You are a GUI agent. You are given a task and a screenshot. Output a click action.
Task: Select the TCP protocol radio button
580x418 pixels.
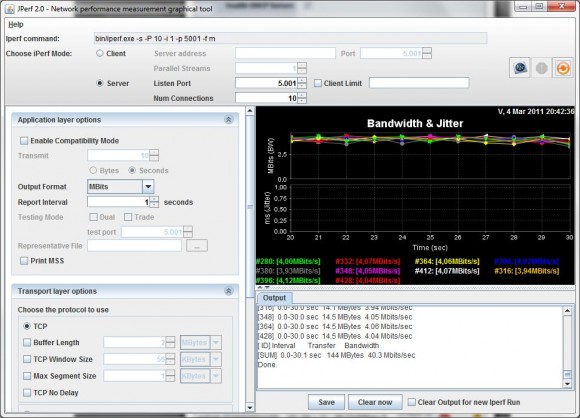27,326
